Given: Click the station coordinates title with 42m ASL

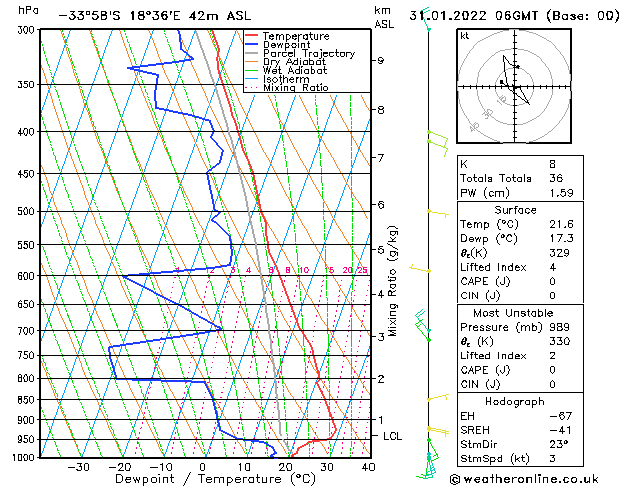Looking at the screenshot, I should 155,16.
